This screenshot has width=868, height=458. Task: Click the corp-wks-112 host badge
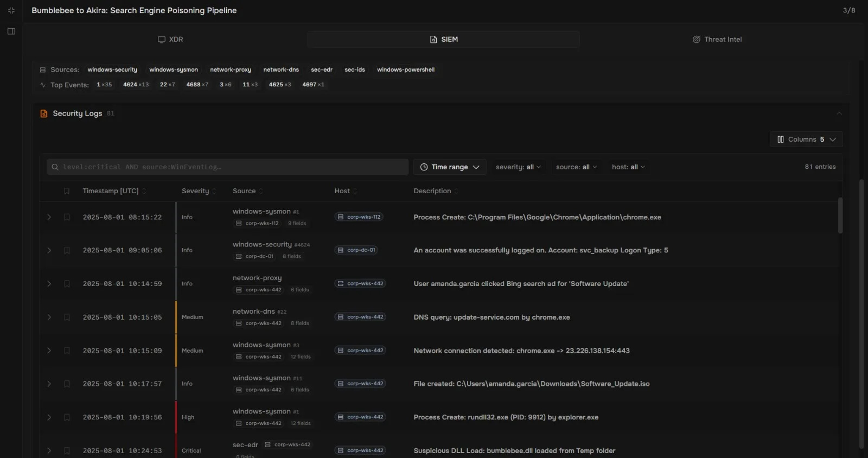tap(360, 217)
